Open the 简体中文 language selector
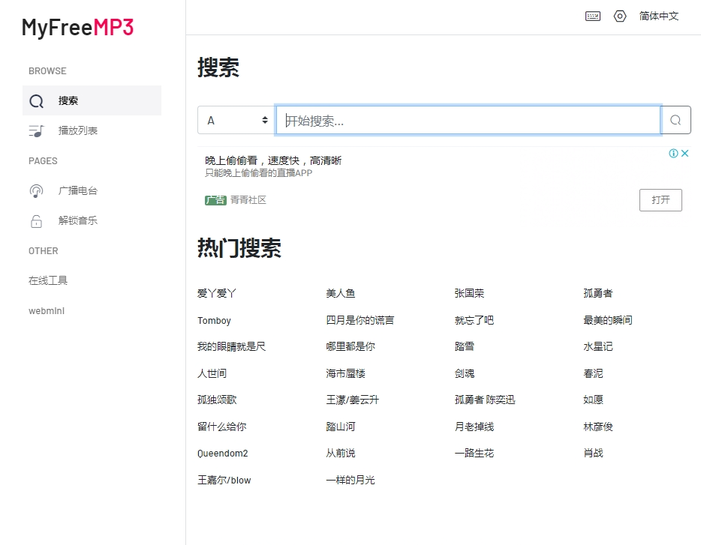The width and height of the screenshot is (701, 545). 659,16
